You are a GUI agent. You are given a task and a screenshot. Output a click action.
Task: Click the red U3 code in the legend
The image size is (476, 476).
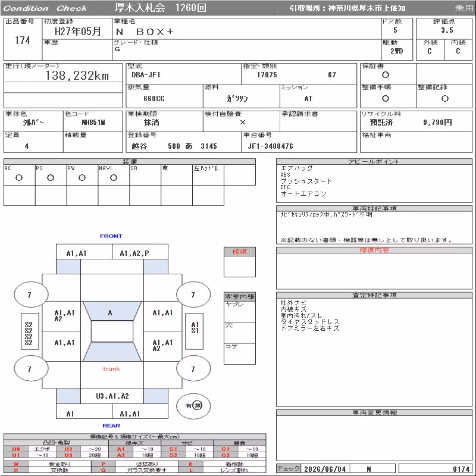[x=68, y=455]
